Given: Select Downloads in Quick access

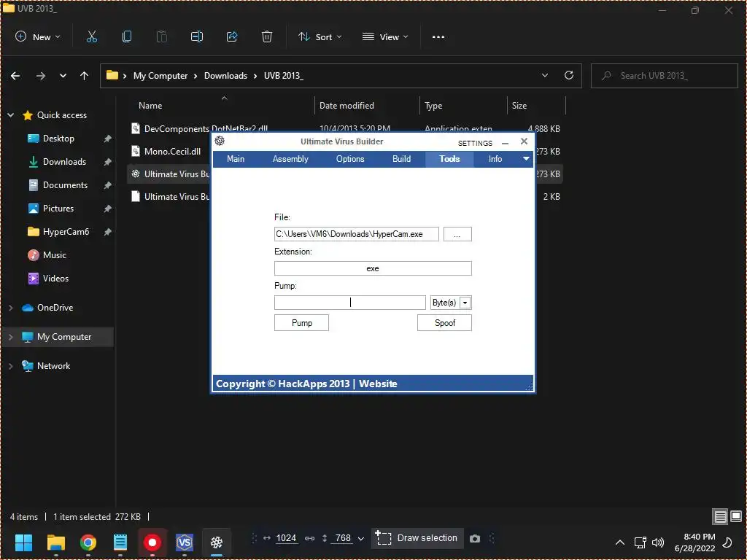Looking at the screenshot, I should tap(64, 162).
